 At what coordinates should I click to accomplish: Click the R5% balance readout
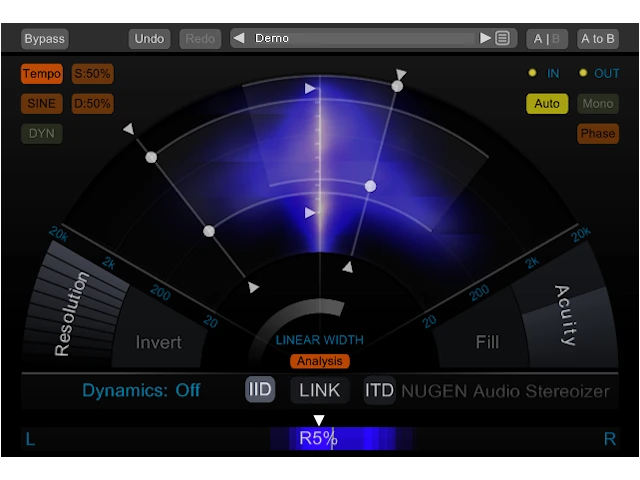click(x=318, y=438)
